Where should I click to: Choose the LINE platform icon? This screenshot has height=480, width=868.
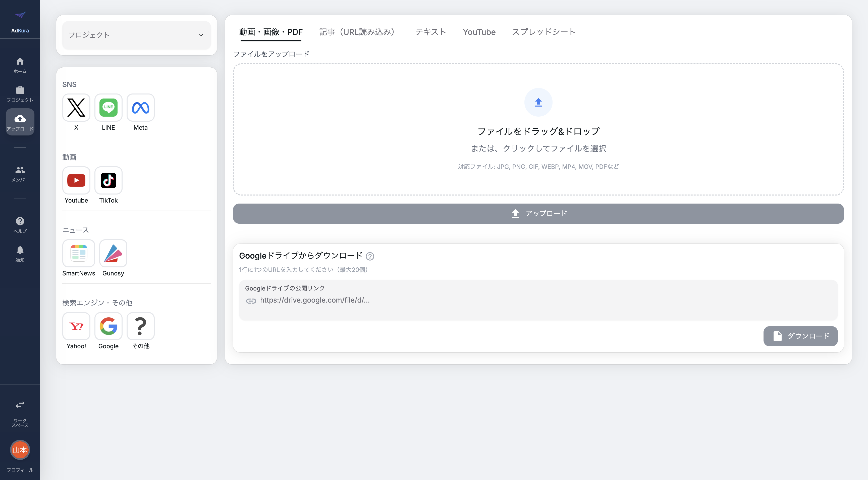[108, 108]
